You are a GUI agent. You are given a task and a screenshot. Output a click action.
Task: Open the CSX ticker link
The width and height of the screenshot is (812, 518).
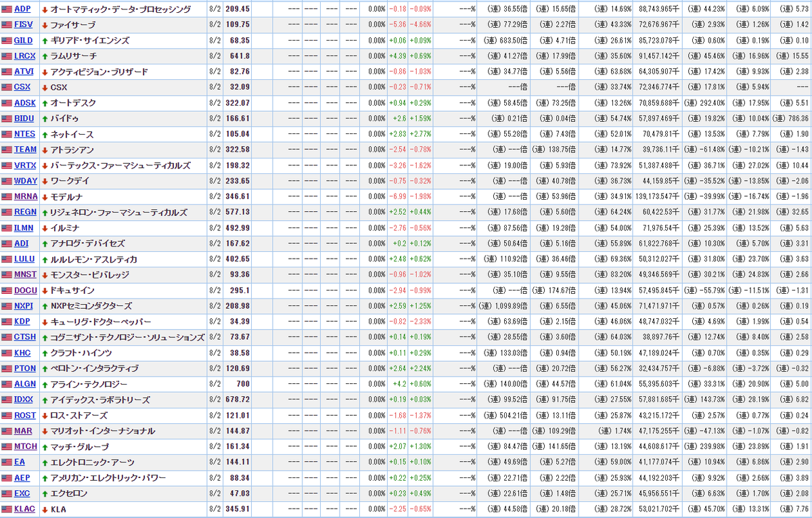(22, 87)
